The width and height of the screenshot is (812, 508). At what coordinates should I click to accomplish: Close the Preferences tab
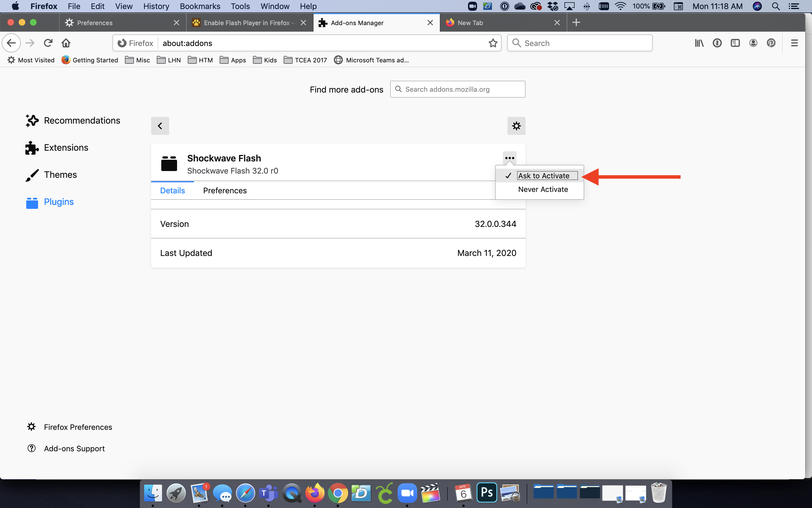coord(176,23)
